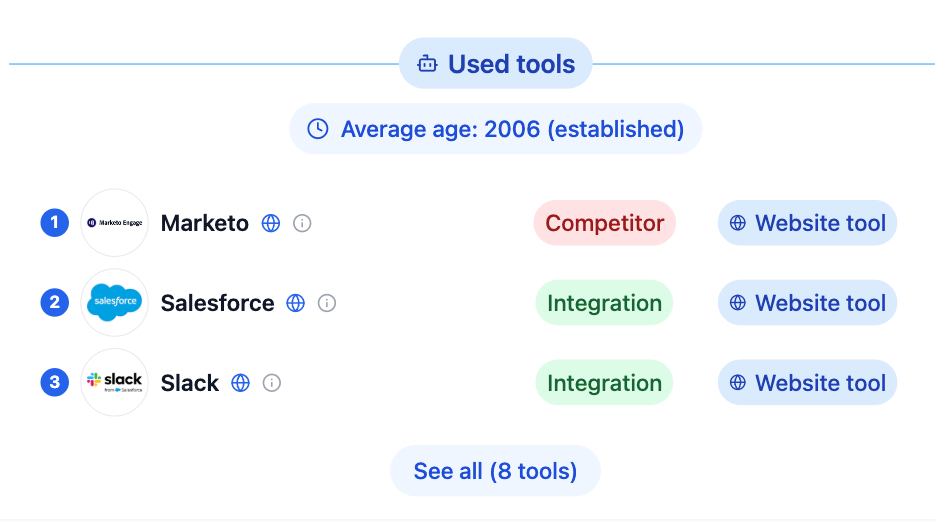Click rank number 3 badge
935x526 pixels.
tap(55, 382)
